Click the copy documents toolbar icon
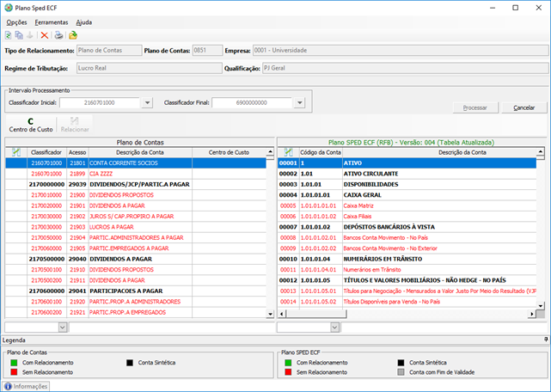Screen dimensions: 551x392 [x=19, y=35]
